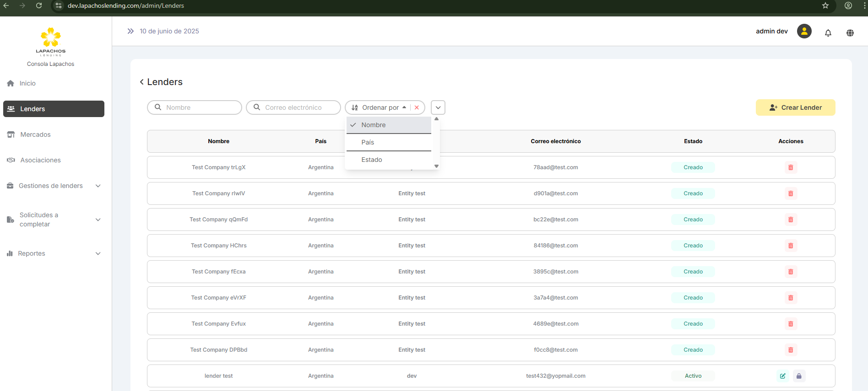Delete Test Company trLgX with trash icon

[790, 167]
